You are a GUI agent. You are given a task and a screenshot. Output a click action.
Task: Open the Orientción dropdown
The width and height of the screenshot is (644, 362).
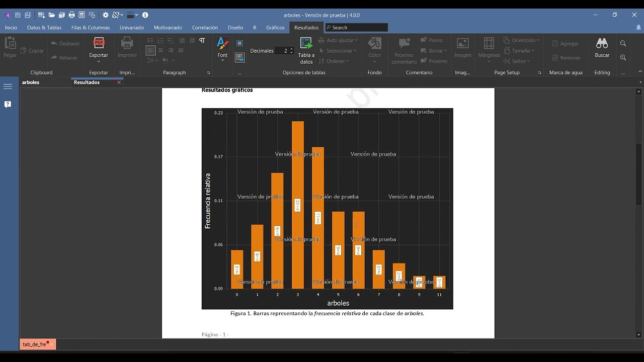pyautogui.click(x=522, y=40)
